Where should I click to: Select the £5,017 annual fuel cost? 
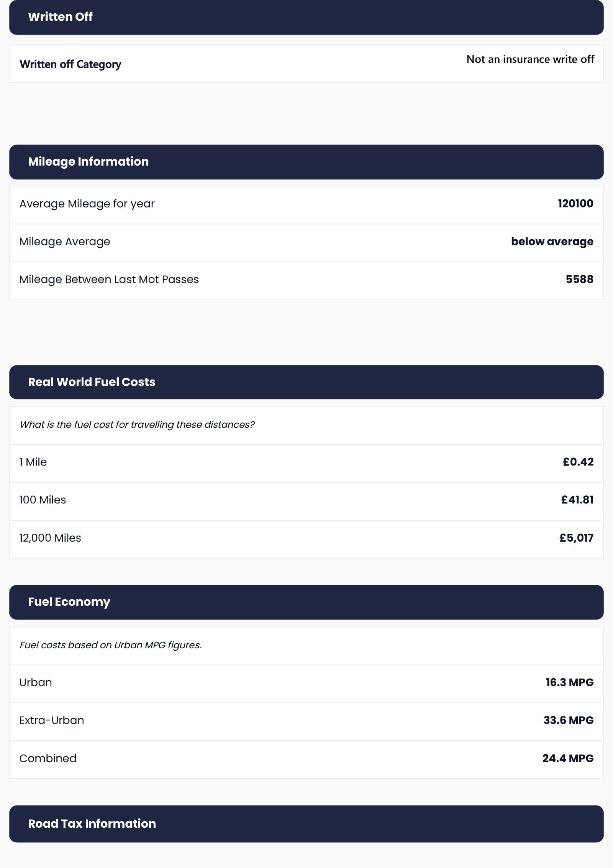click(576, 538)
